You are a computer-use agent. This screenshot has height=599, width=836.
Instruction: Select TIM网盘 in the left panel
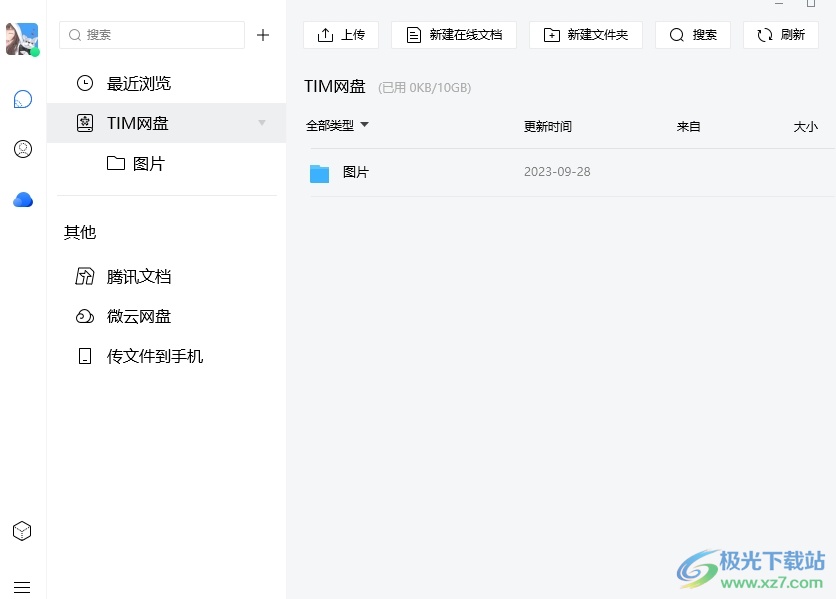point(166,123)
